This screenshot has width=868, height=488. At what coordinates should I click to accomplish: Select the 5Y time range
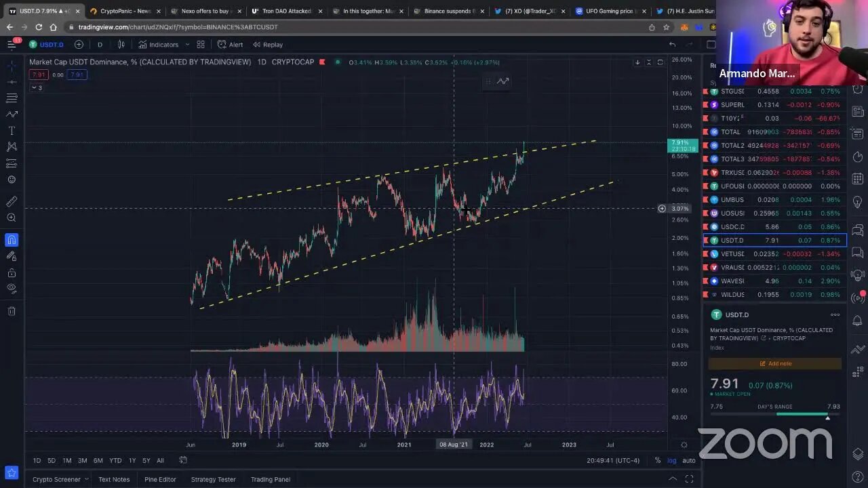tap(146, 461)
